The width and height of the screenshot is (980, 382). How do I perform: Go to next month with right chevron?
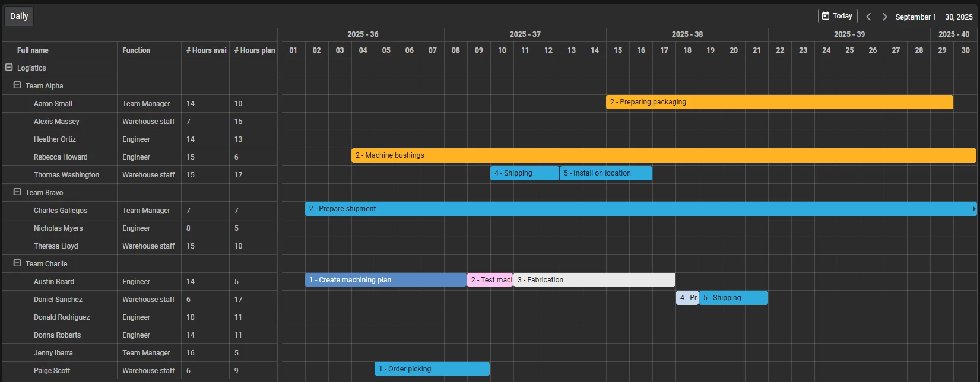[884, 17]
